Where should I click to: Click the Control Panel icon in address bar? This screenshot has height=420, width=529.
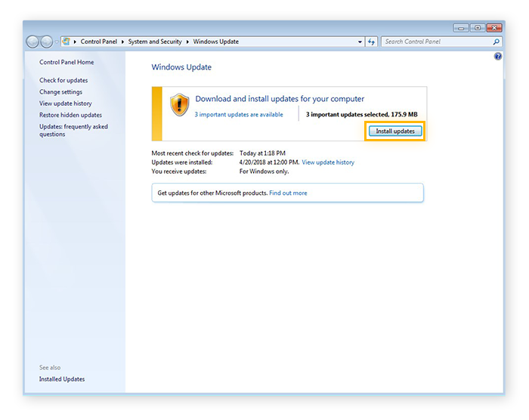[67, 42]
